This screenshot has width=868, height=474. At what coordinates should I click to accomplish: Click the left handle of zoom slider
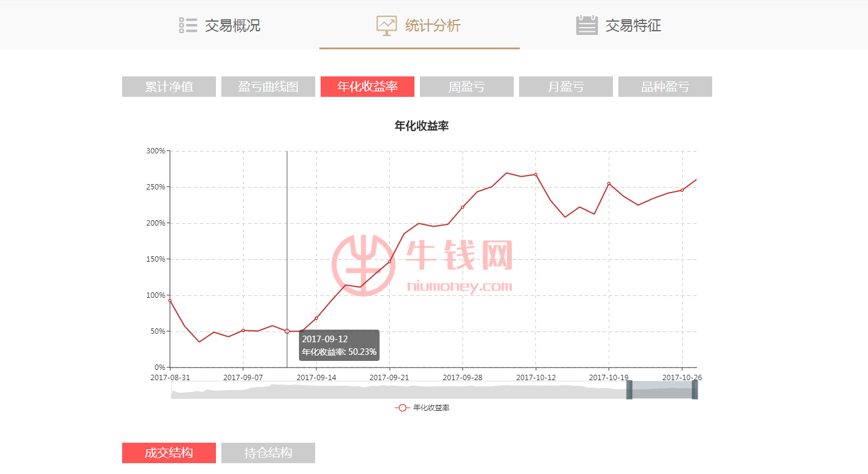pos(629,390)
